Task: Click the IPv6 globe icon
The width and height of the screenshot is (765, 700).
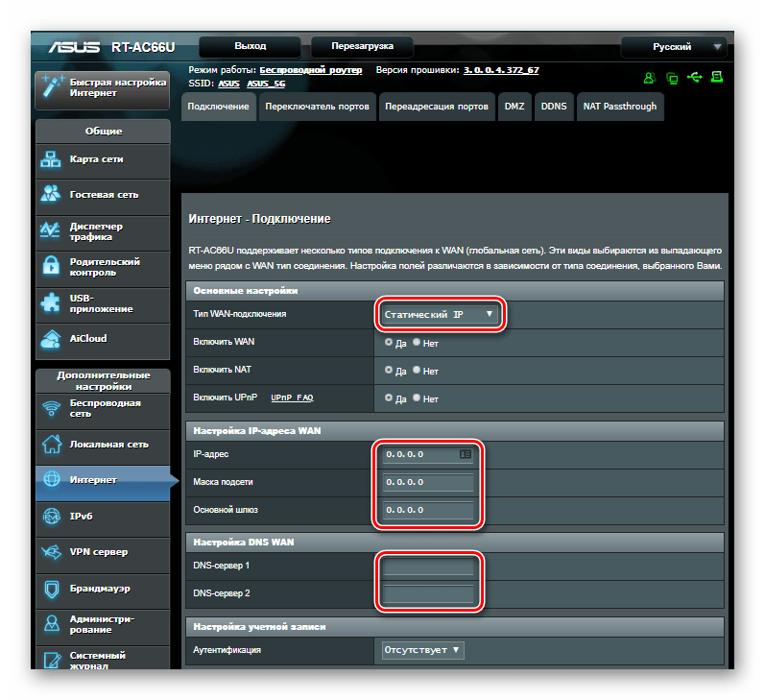Action: [52, 516]
